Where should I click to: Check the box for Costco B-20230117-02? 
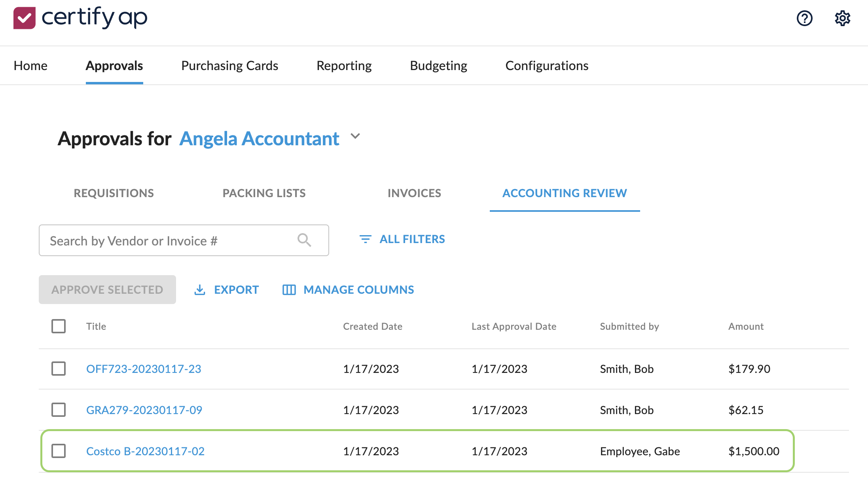pos(59,451)
